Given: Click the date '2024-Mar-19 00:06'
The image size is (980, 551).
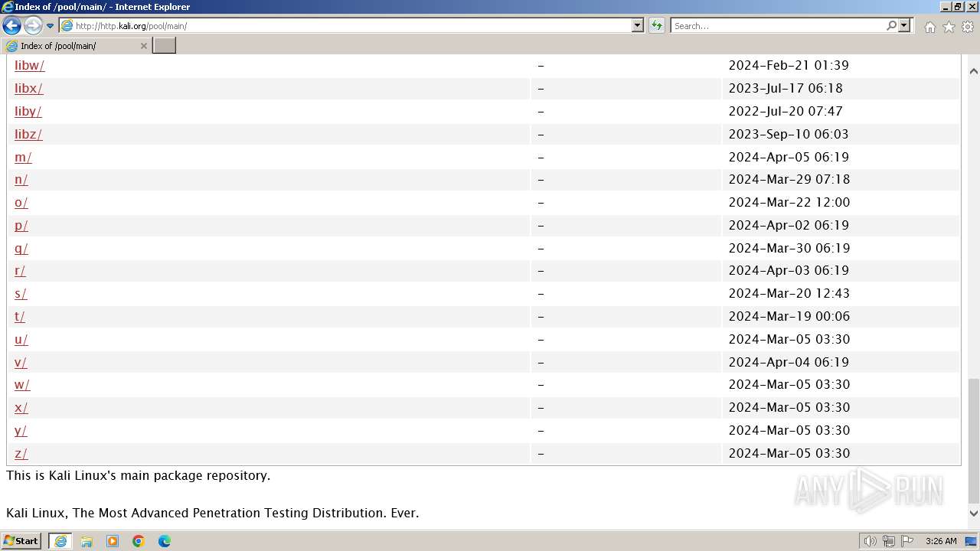Looking at the screenshot, I should tap(789, 316).
